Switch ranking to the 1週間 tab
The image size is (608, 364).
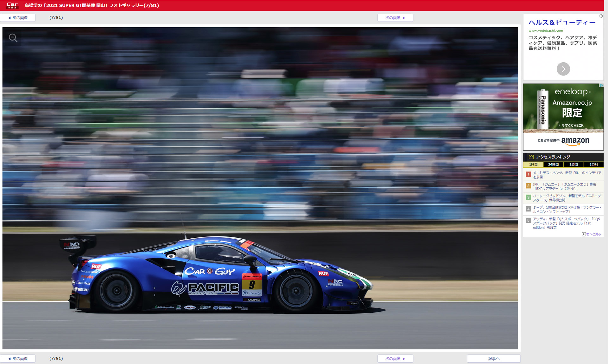[x=573, y=165]
